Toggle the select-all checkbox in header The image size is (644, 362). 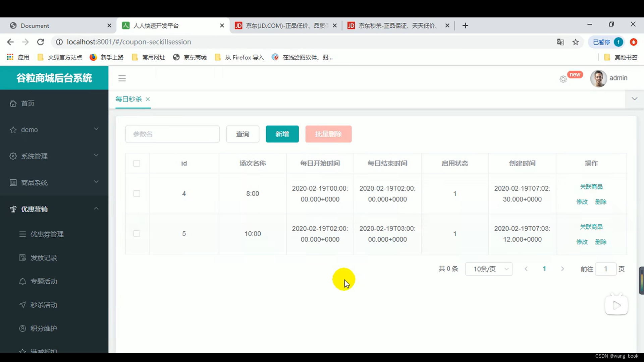tap(137, 164)
